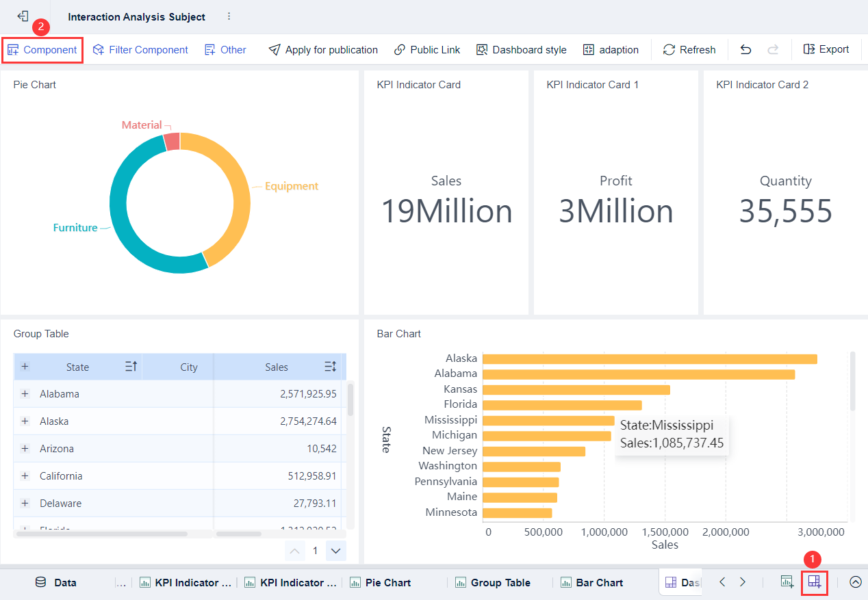Switch to the Pie Chart tab
The height and width of the screenshot is (600, 868).
tap(381, 583)
